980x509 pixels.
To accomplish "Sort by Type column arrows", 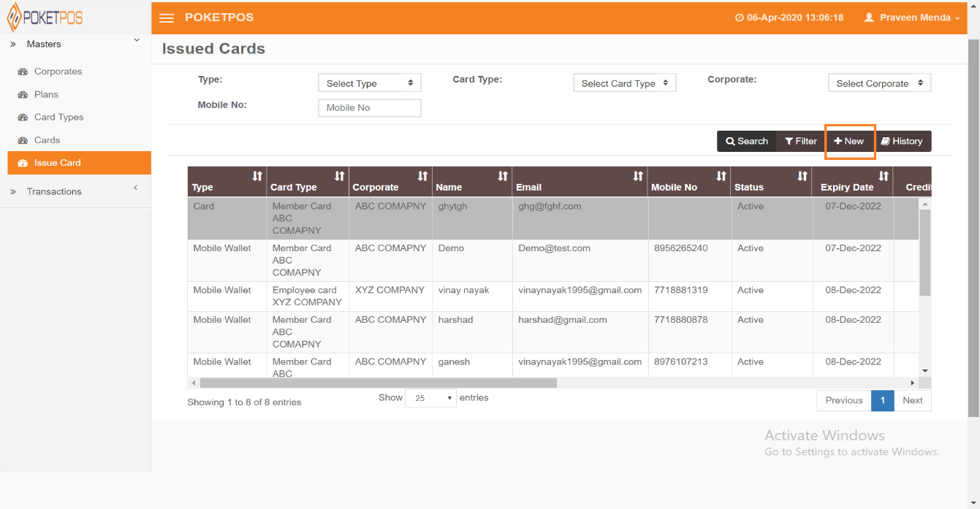I will pos(257,176).
